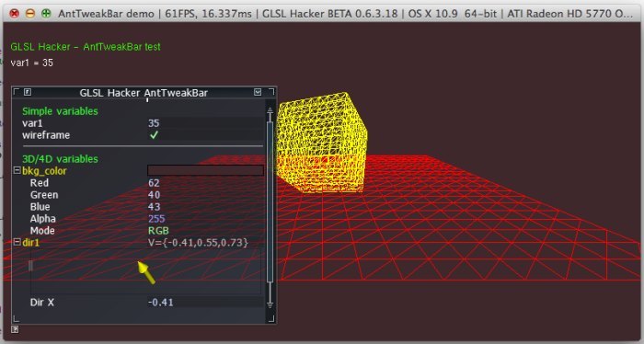644x344 pixels.
Task: Click the Mode RGB value to switch mode
Action: point(158,231)
